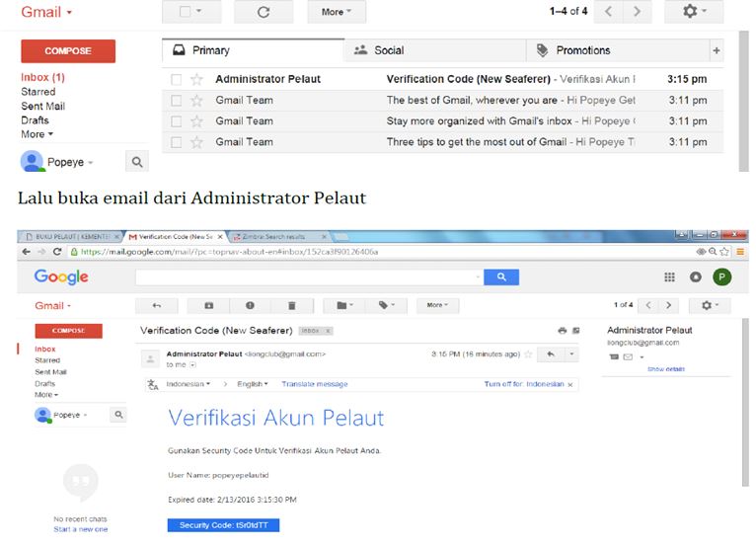
Task: Tick checkbox beside 'The best of Gmail' email
Action: [176, 100]
